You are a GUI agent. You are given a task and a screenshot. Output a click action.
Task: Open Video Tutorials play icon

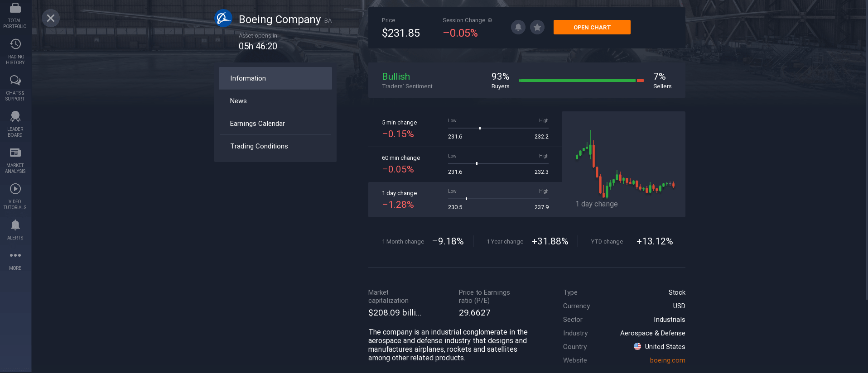pos(15,189)
